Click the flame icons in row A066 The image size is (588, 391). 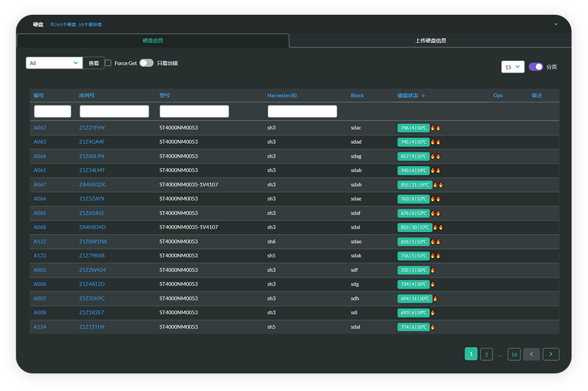tap(435, 156)
